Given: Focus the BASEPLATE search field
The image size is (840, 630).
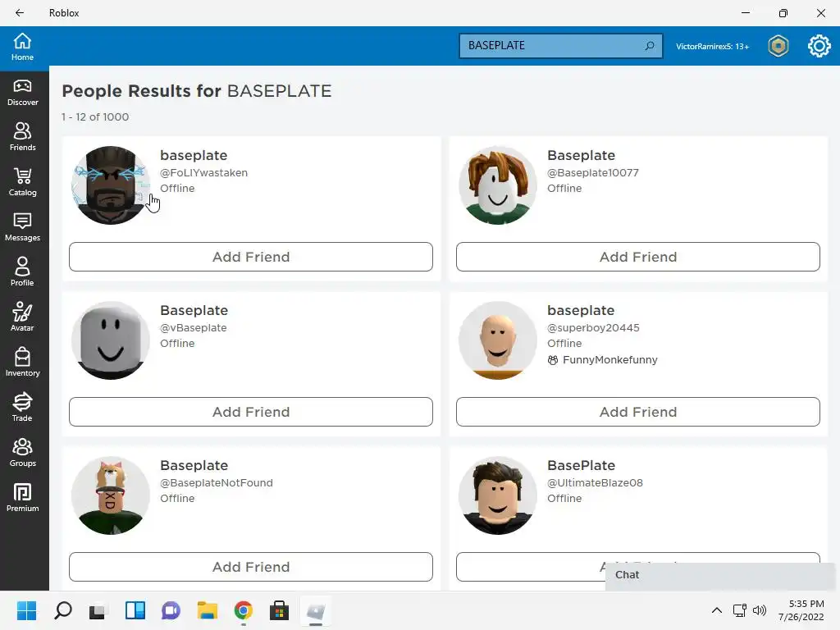Looking at the screenshot, I should 560,46.
